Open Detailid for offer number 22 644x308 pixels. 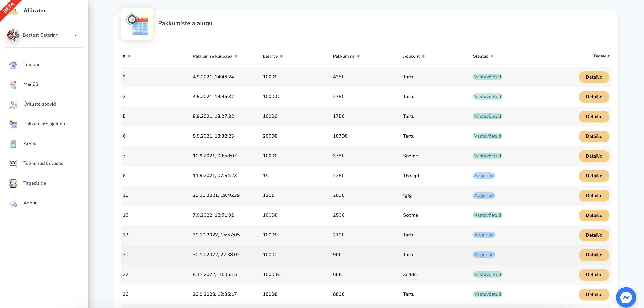594,275
